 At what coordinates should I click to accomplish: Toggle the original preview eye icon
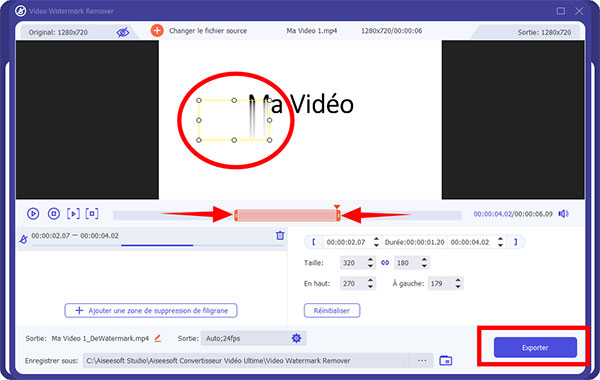123,32
